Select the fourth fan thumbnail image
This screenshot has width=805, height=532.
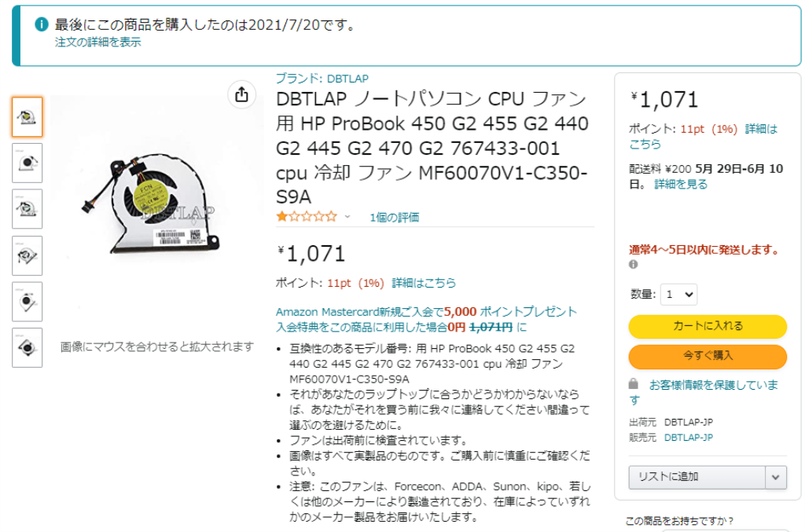click(x=28, y=255)
